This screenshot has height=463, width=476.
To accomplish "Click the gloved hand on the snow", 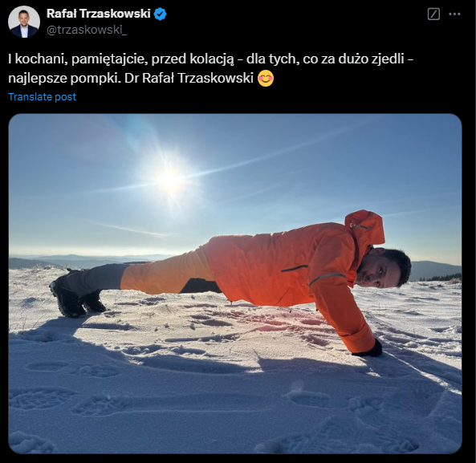I will [x=370, y=350].
